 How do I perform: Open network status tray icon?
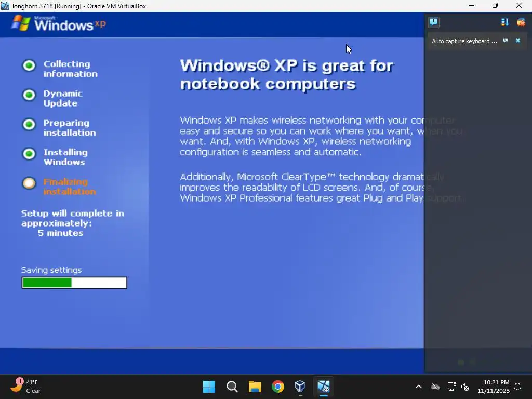tap(451, 387)
